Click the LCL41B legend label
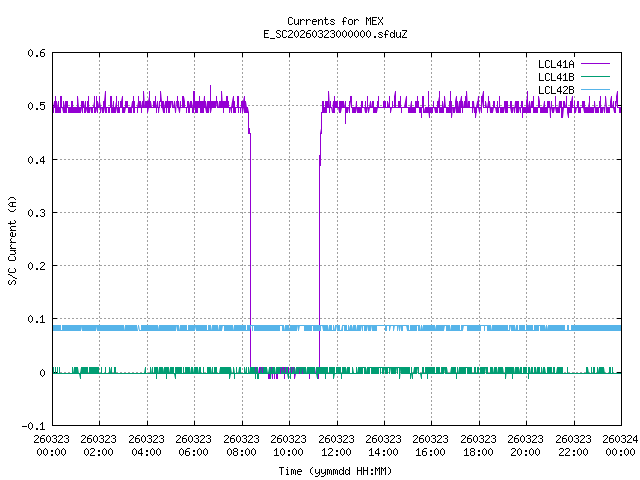This screenshot has height=480, width=640. click(555, 77)
